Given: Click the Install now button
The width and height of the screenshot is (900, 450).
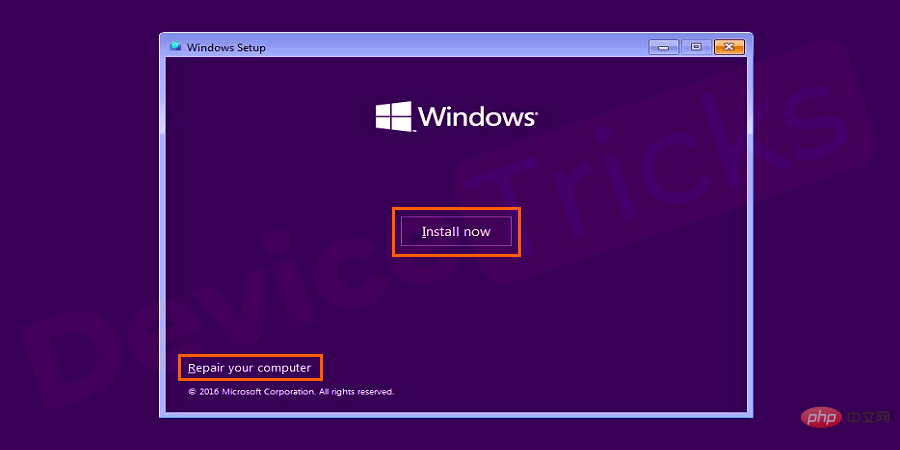Looking at the screenshot, I should 456,231.
